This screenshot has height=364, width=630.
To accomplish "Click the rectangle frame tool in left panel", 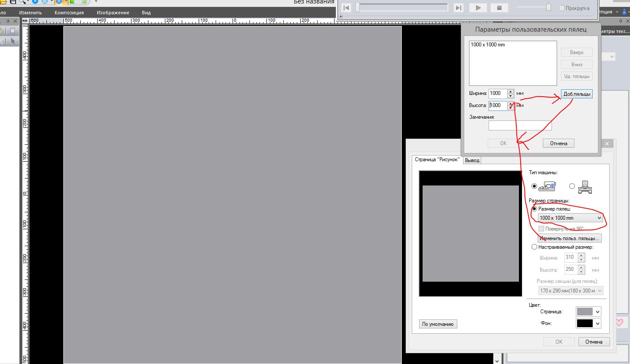I will [13, 31].
